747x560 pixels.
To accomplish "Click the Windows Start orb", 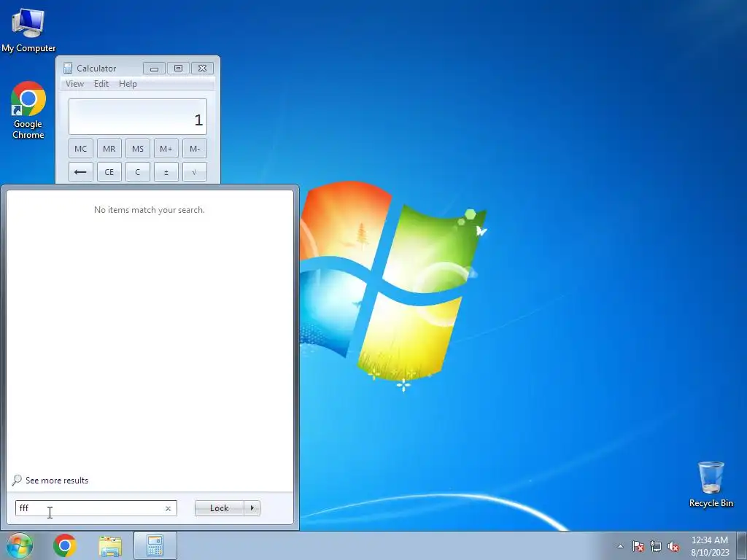I will [x=20, y=545].
